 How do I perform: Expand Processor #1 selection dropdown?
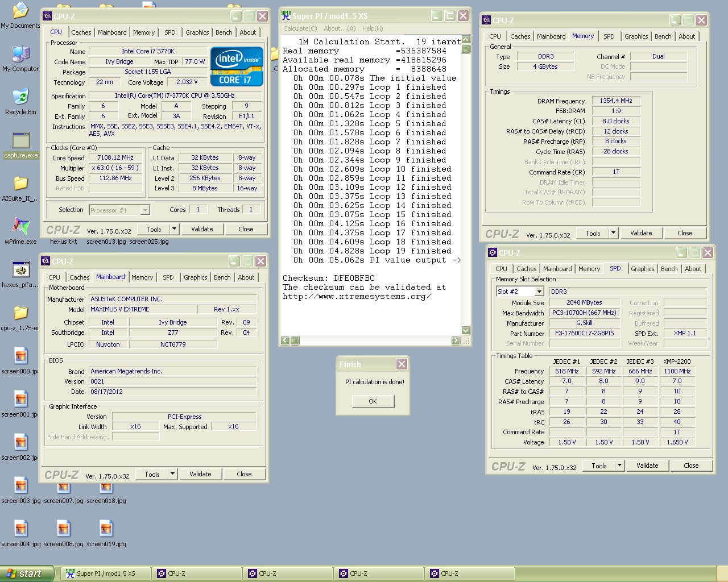coord(144,210)
